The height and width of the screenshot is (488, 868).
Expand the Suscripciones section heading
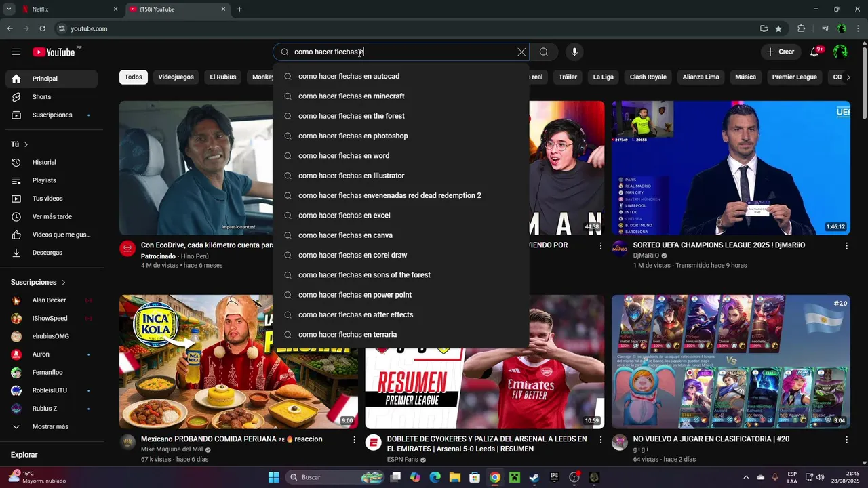click(x=39, y=282)
